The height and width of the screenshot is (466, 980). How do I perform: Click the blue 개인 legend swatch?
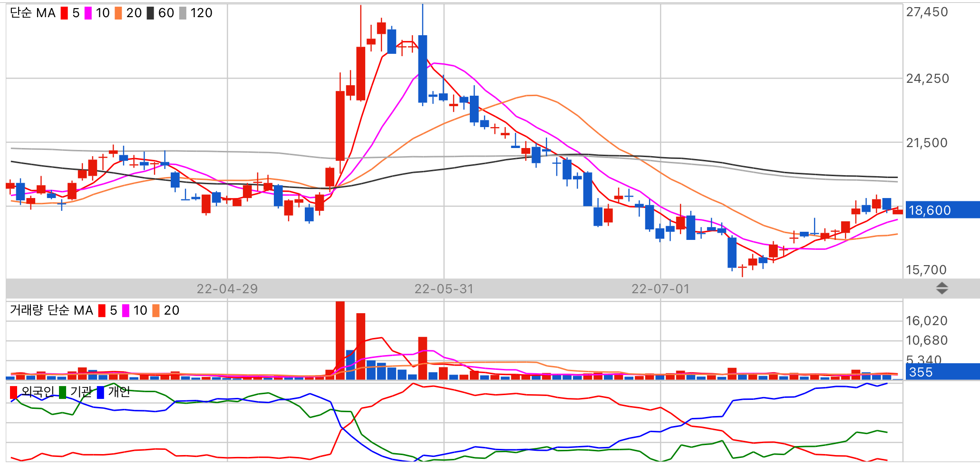coord(100,393)
